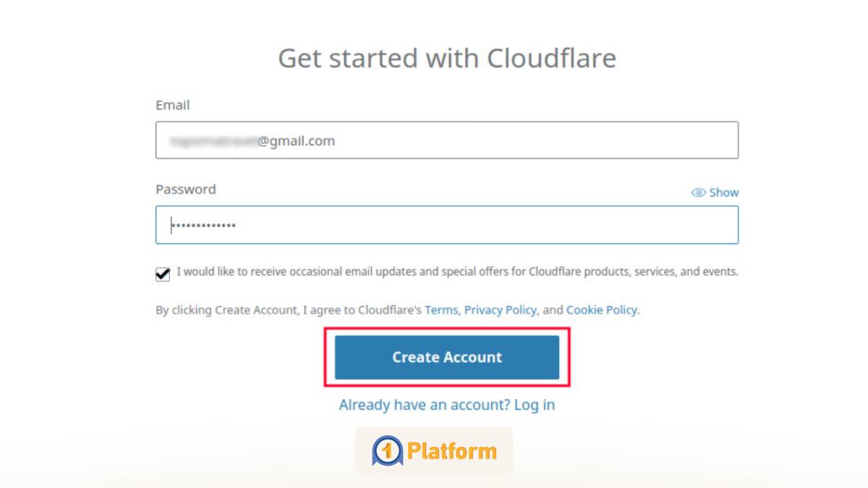Click the By clicking Create Account text

click(288, 310)
